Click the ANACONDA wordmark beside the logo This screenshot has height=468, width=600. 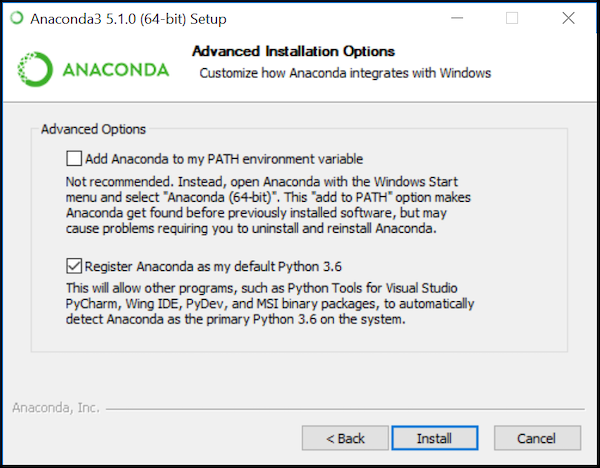coord(116,70)
